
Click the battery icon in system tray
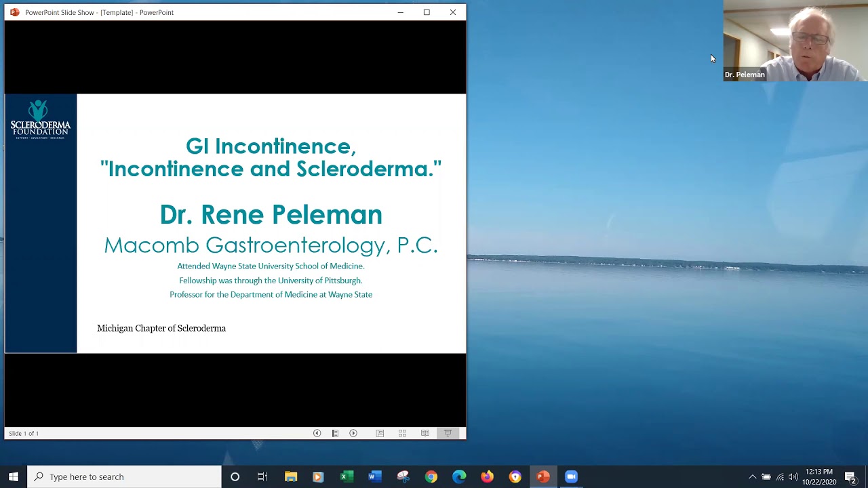point(766,476)
